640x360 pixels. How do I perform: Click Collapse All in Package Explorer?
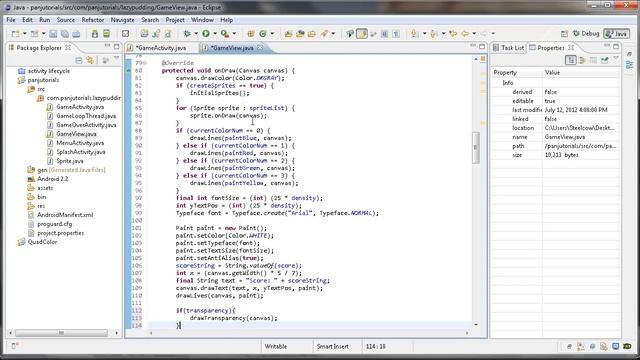click(x=79, y=60)
